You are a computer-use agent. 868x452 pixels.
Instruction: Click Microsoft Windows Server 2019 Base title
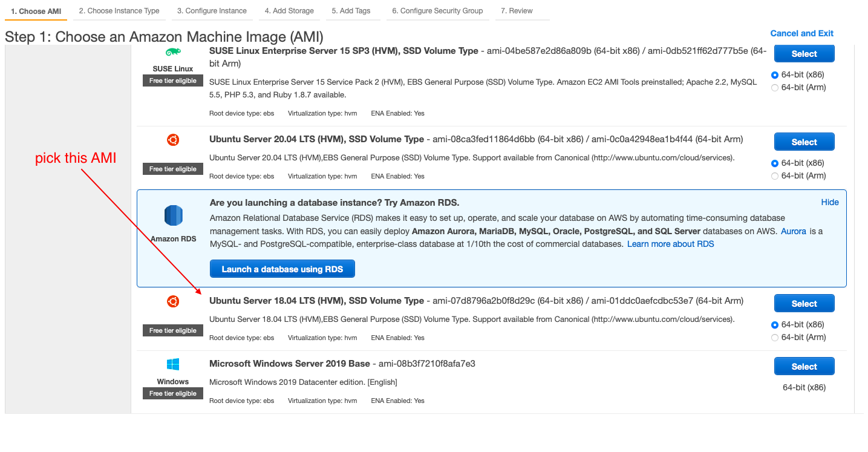pyautogui.click(x=290, y=364)
